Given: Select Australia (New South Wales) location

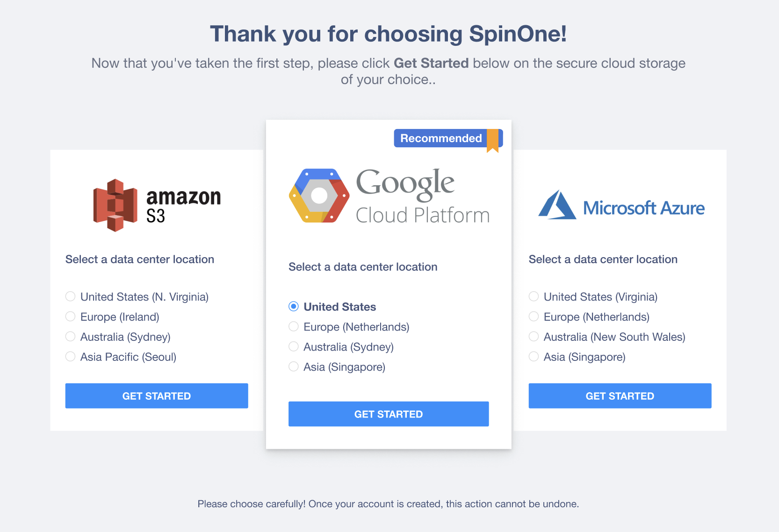Looking at the screenshot, I should tap(534, 337).
